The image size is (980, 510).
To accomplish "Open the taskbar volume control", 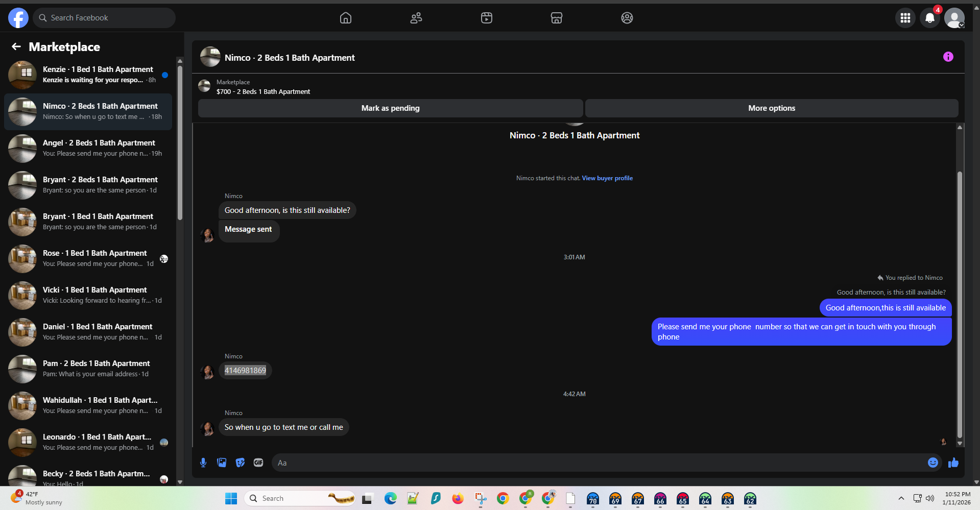I will 930,498.
